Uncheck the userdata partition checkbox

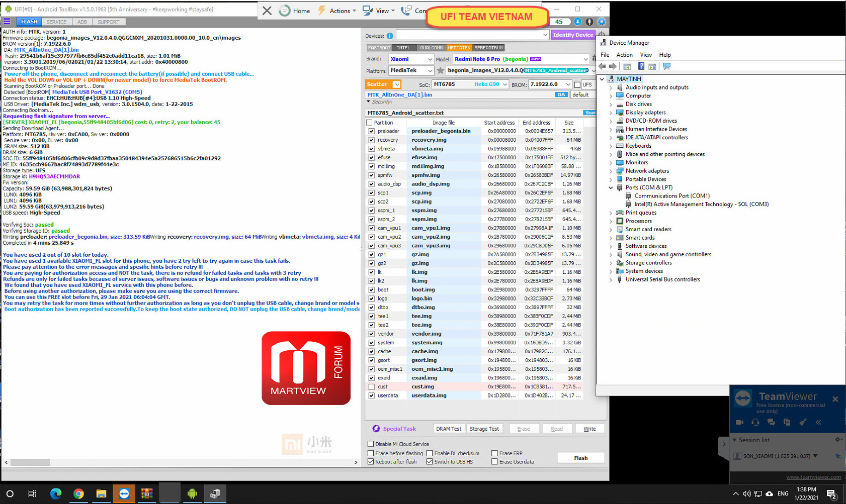[371, 395]
